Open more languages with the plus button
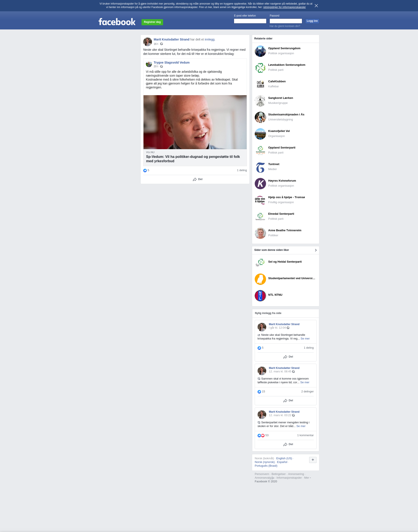 tap(313, 460)
